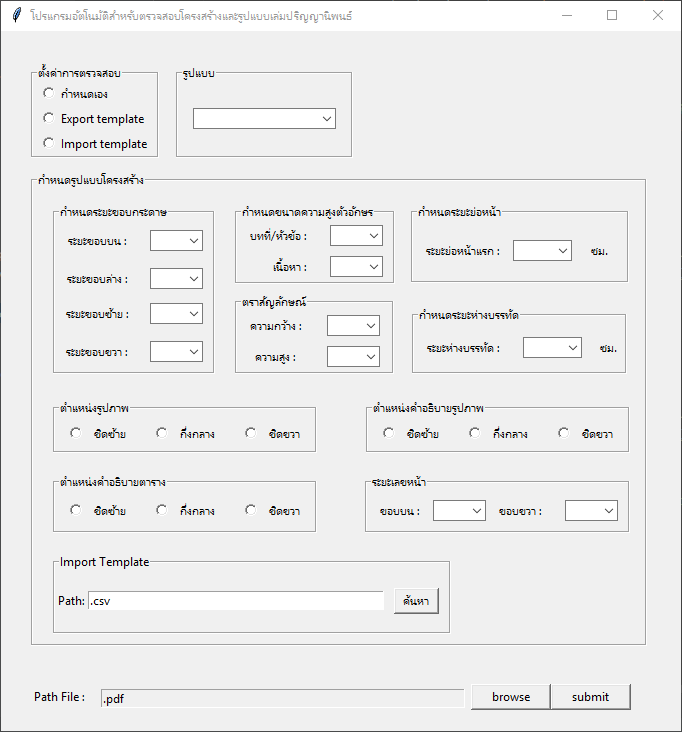The width and height of the screenshot is (682, 732).
Task: Open the ระยะห่างบรรทัด line spacing dropdown
Action: (x=552, y=348)
